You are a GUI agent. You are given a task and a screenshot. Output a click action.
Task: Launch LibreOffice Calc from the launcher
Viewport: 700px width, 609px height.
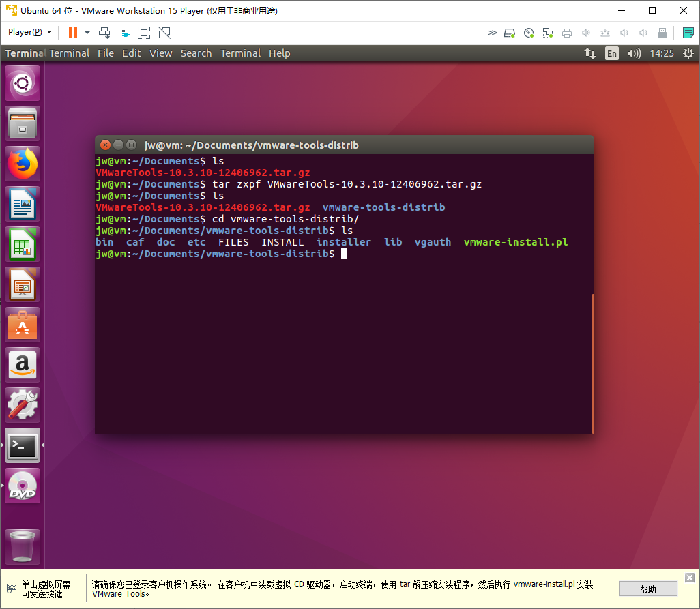pos(23,244)
